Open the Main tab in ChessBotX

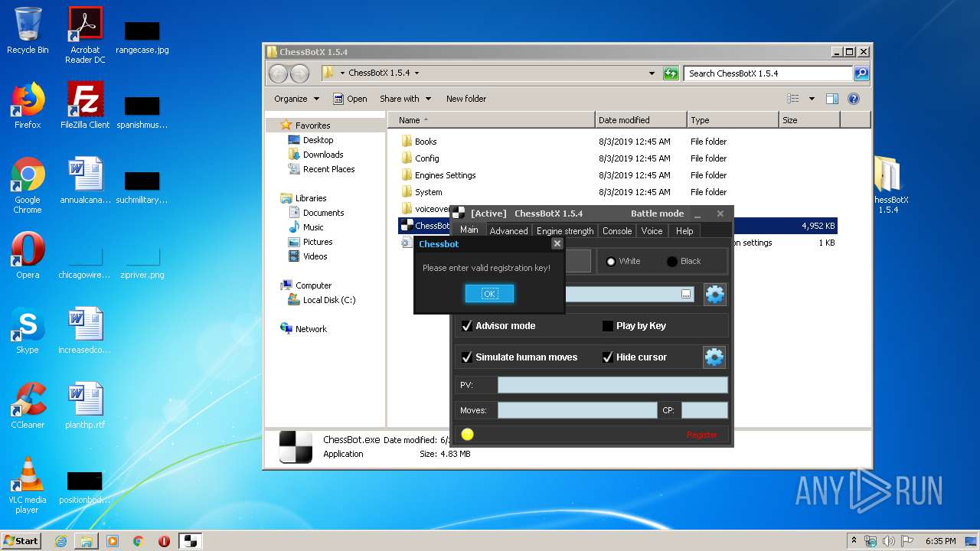click(x=469, y=230)
